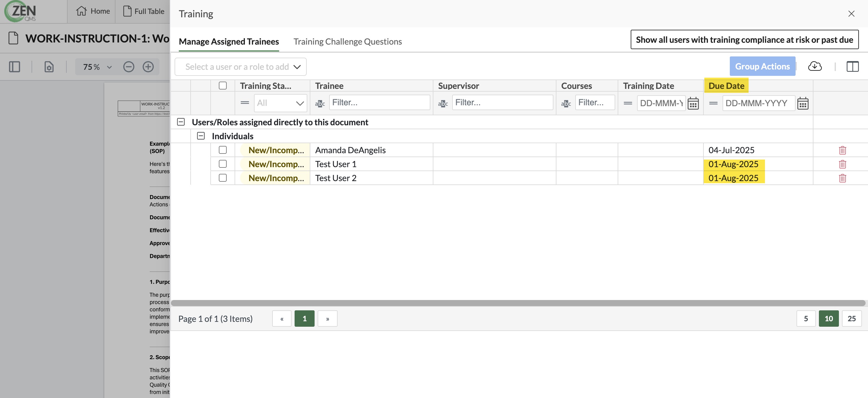Open Training Status filter operator icon
Image resolution: width=868 pixels, height=398 pixels.
tap(245, 103)
